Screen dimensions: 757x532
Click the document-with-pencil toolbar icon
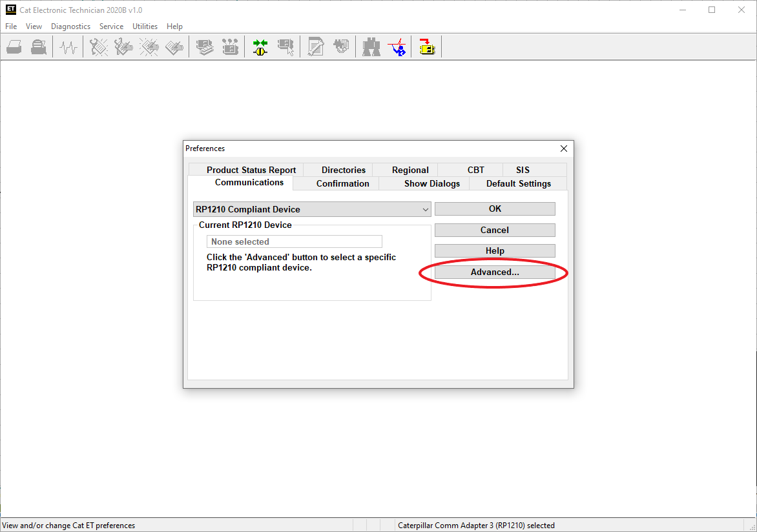pos(316,47)
